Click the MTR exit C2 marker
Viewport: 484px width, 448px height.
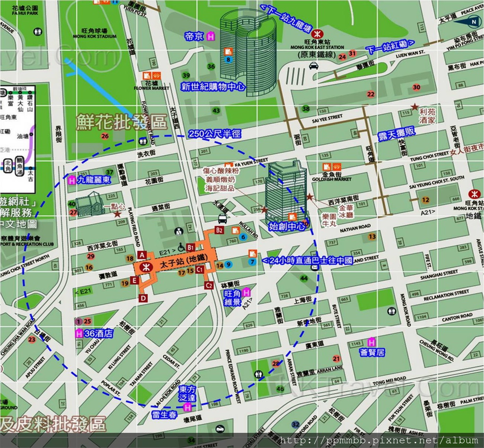click(x=209, y=285)
